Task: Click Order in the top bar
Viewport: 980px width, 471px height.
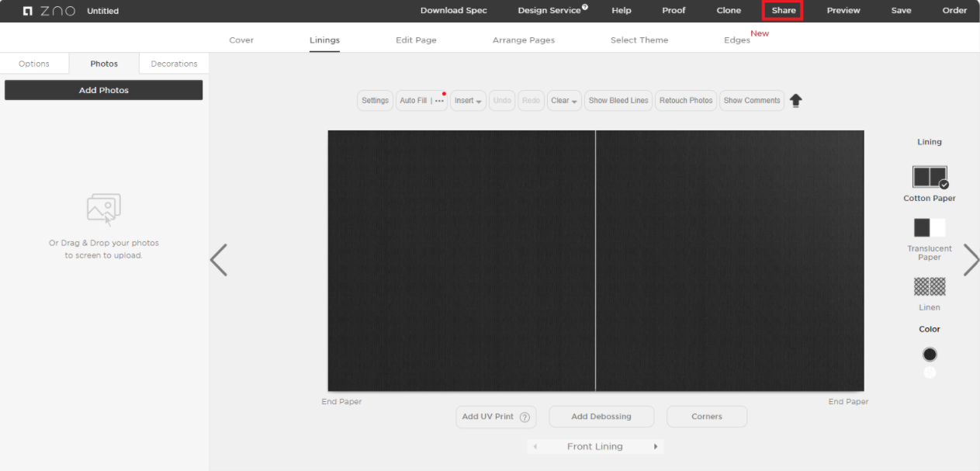Action: coord(954,11)
